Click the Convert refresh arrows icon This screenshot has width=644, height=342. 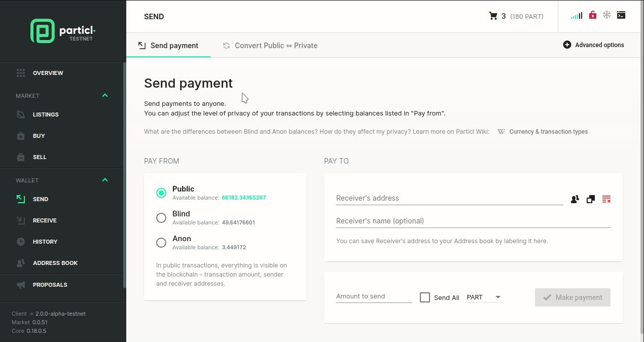(x=226, y=46)
